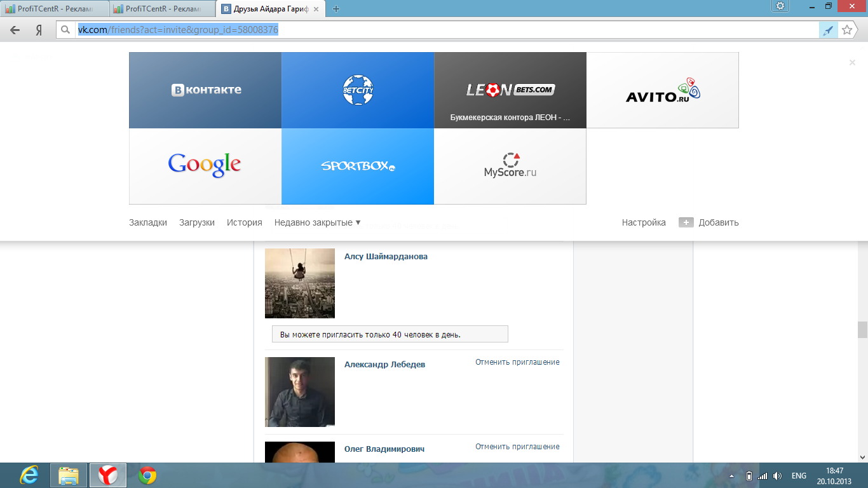Switch to second ProfiTCentR tab
Image resolution: width=868 pixels, height=488 pixels.
(162, 9)
